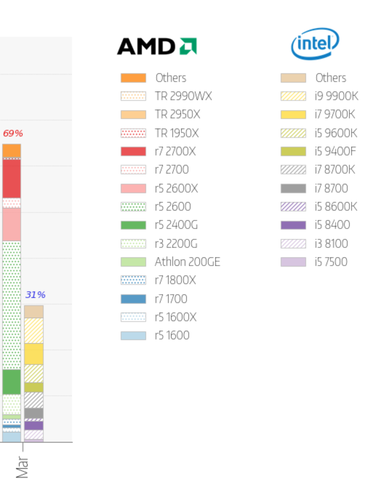Click the 69% AMD share label
Viewport: 366px width, 480px height.
[13, 133]
